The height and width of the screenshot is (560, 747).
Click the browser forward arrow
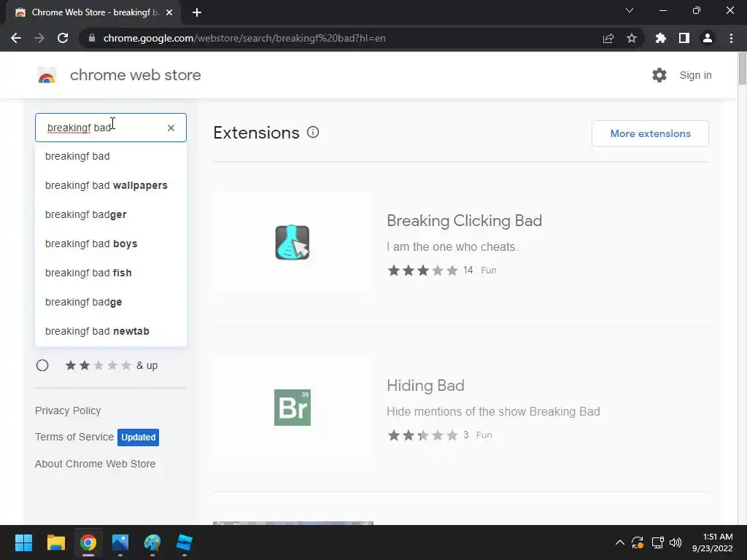tap(39, 38)
